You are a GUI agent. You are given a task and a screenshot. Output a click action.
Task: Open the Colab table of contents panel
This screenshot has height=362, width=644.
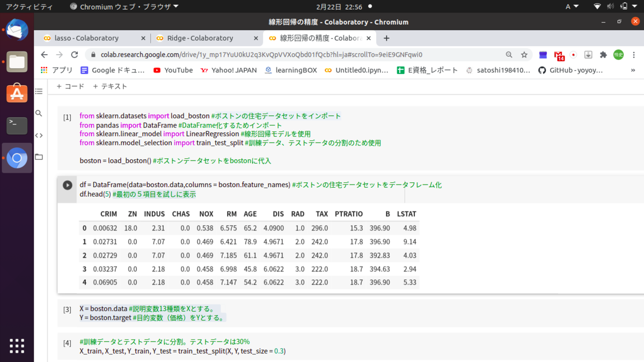39,92
